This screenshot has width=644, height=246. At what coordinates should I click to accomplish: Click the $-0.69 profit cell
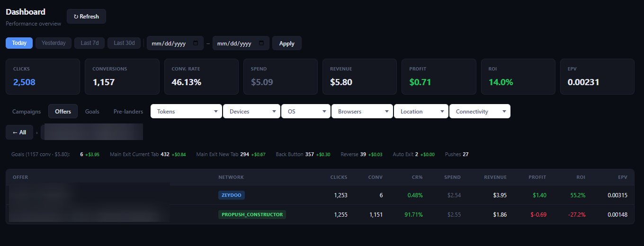tap(539, 214)
